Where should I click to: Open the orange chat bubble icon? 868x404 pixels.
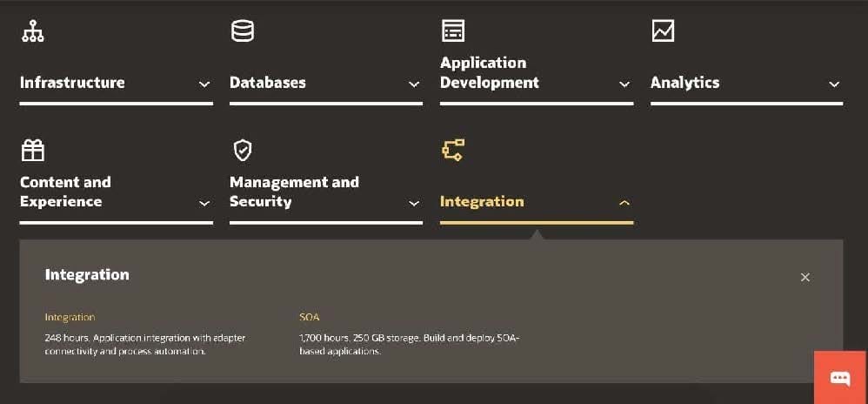point(840,378)
